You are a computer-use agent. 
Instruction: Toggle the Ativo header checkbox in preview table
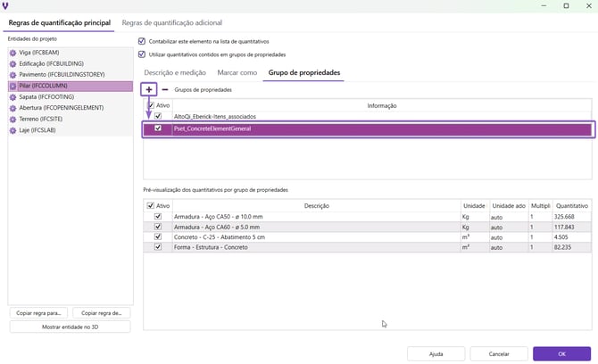[151, 205]
